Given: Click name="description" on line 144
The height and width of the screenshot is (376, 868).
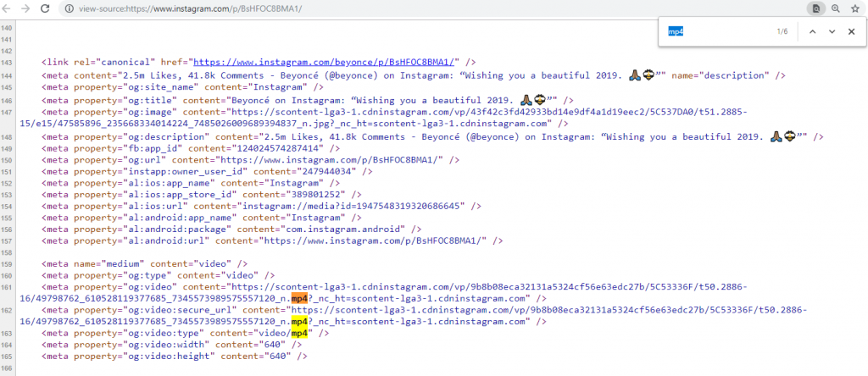Looking at the screenshot, I should pyautogui.click(x=721, y=75).
